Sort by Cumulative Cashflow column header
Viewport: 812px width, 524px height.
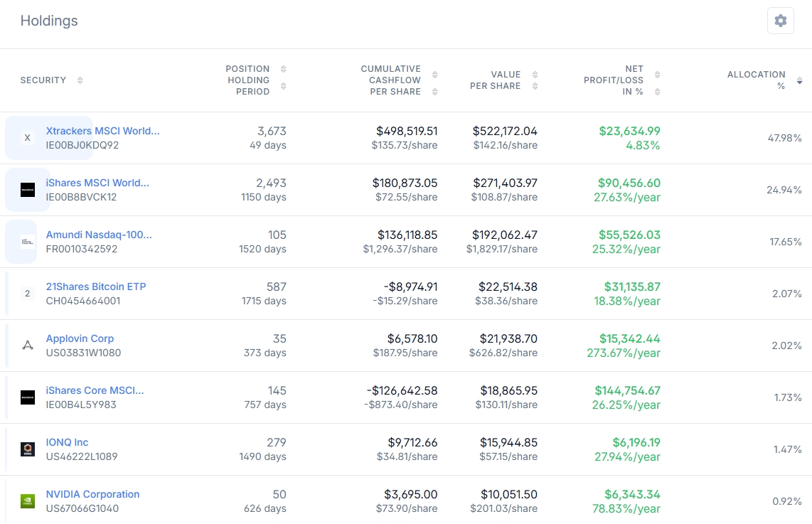[390, 80]
